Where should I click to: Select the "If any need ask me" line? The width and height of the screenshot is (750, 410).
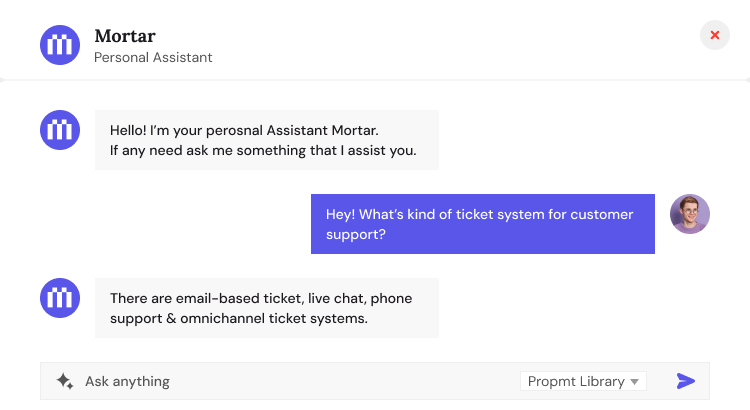(x=262, y=151)
